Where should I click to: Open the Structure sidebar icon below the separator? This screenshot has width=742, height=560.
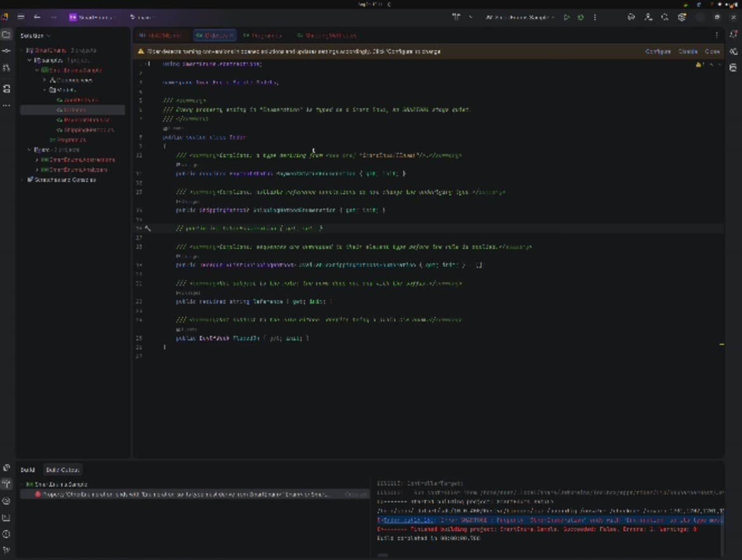(6, 88)
